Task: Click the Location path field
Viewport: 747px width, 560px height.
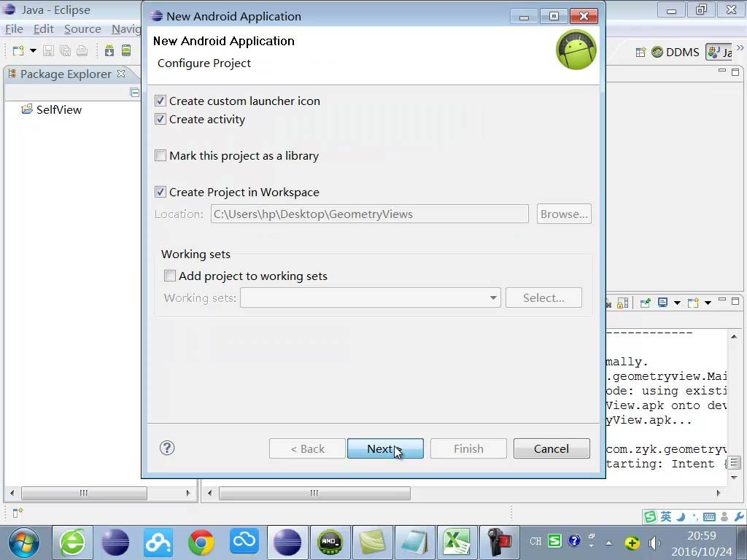Action: (x=370, y=214)
